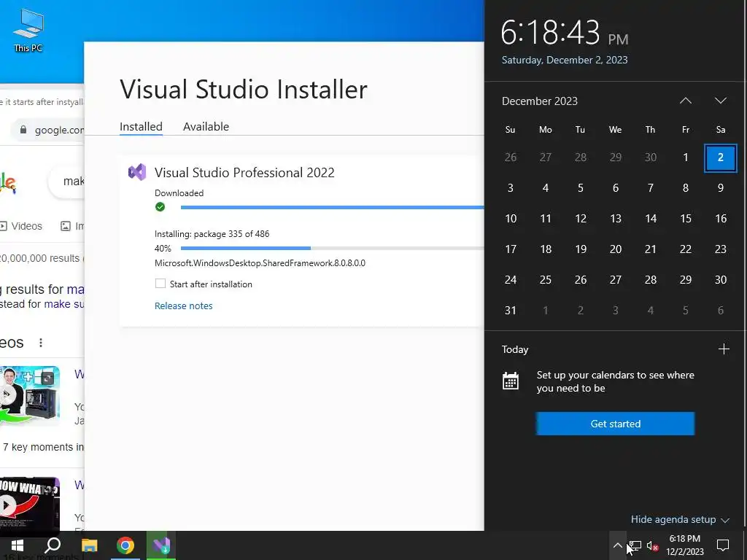
Task: Show hidden tray icons chevron
Action: 617,545
